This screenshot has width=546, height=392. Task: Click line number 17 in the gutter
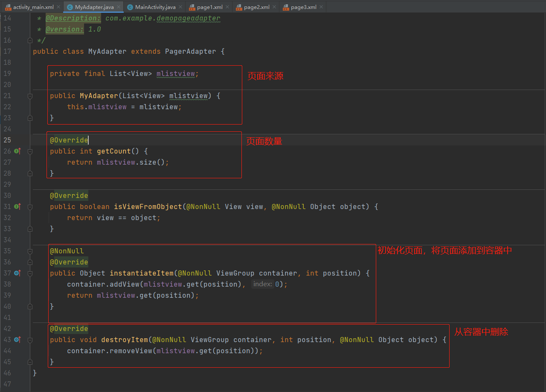click(7, 51)
